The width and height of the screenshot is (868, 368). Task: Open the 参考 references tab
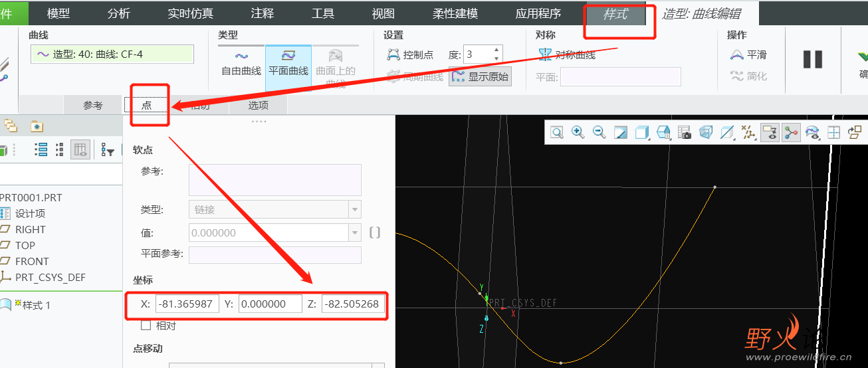(x=93, y=105)
